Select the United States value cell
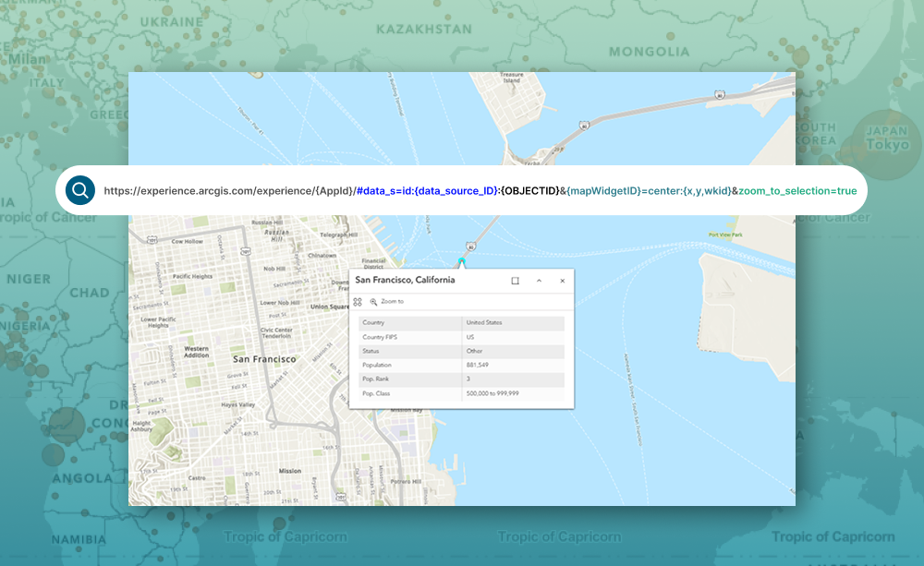 click(484, 323)
